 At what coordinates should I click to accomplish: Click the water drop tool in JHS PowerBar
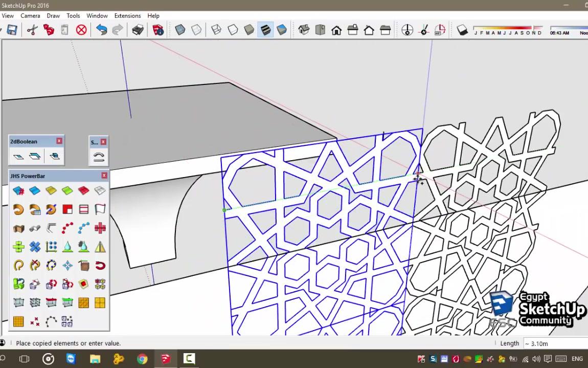click(67, 246)
